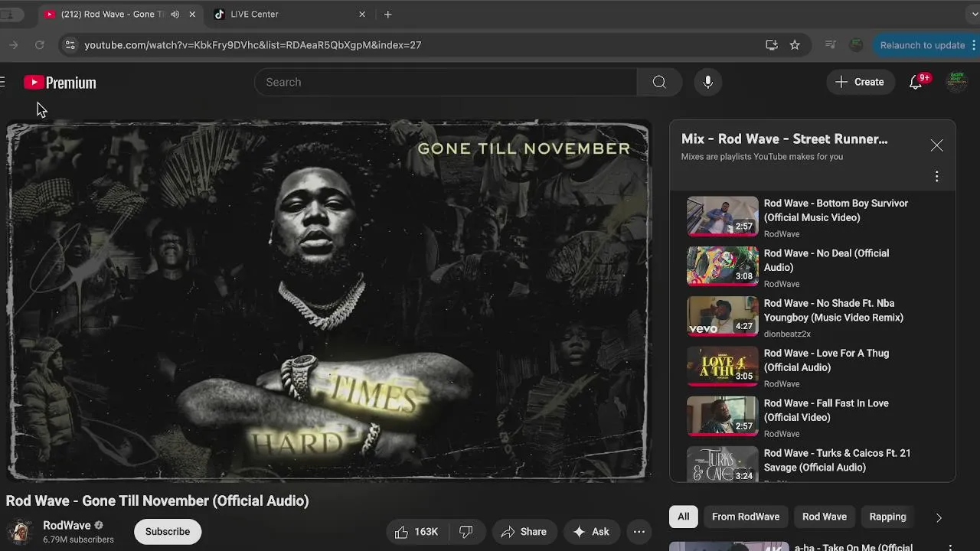Image resolution: width=980 pixels, height=551 pixels.
Task: Click Relaunch to update button
Action: click(923, 45)
